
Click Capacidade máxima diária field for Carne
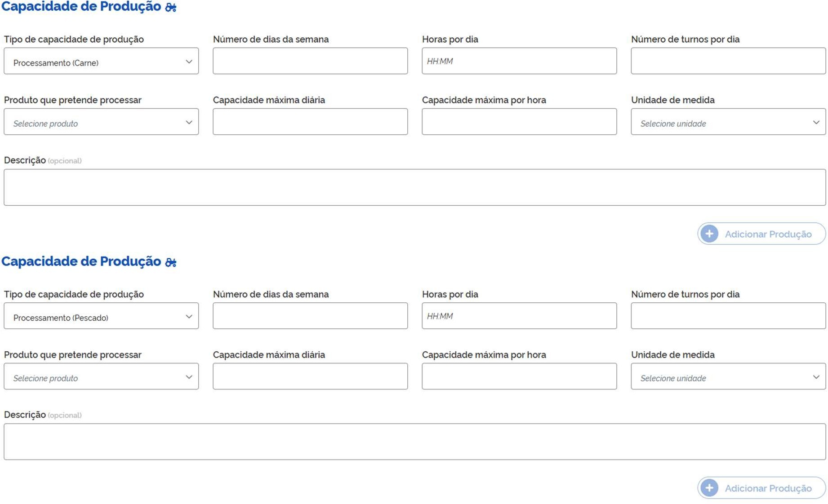[310, 122]
